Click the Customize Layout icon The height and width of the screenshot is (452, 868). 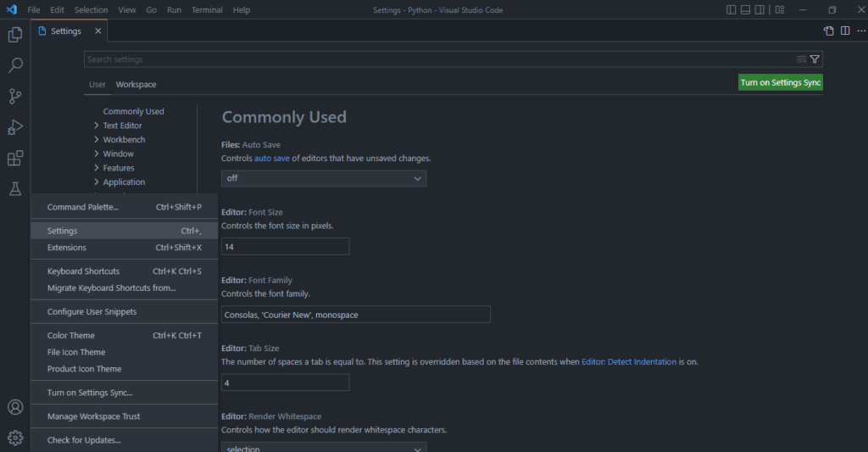780,10
